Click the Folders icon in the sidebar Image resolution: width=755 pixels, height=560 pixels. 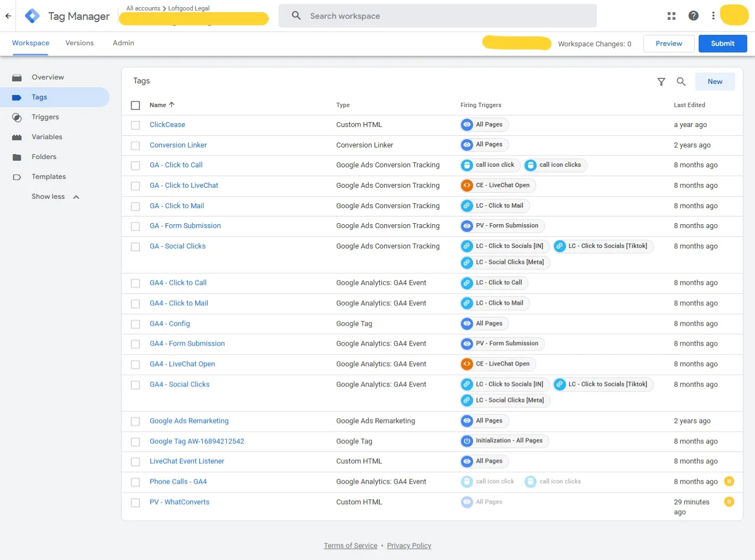(x=17, y=157)
